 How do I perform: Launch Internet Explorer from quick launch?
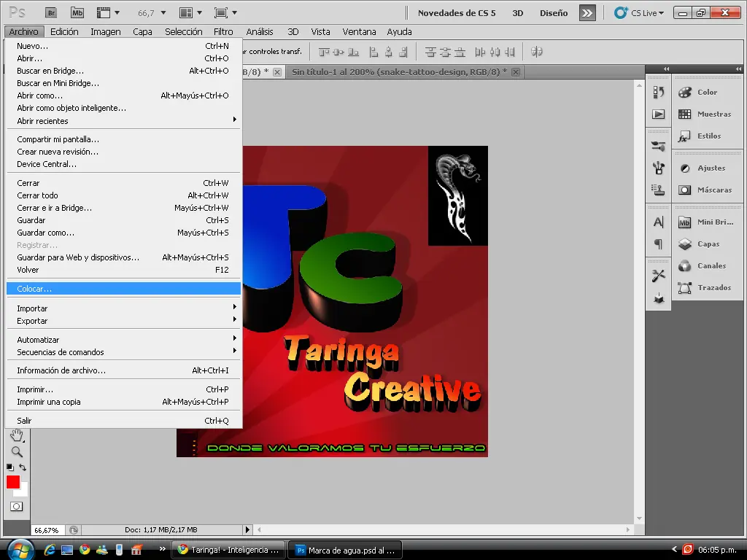coord(50,550)
